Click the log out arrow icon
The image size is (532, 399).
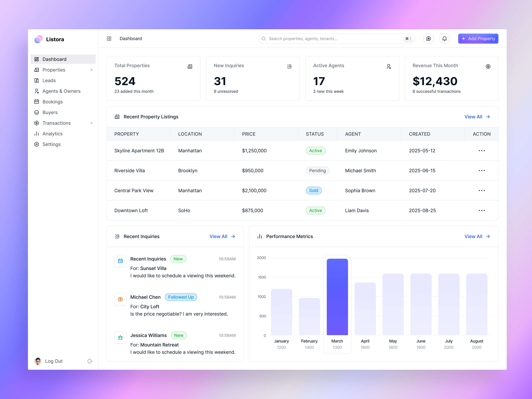90,361
